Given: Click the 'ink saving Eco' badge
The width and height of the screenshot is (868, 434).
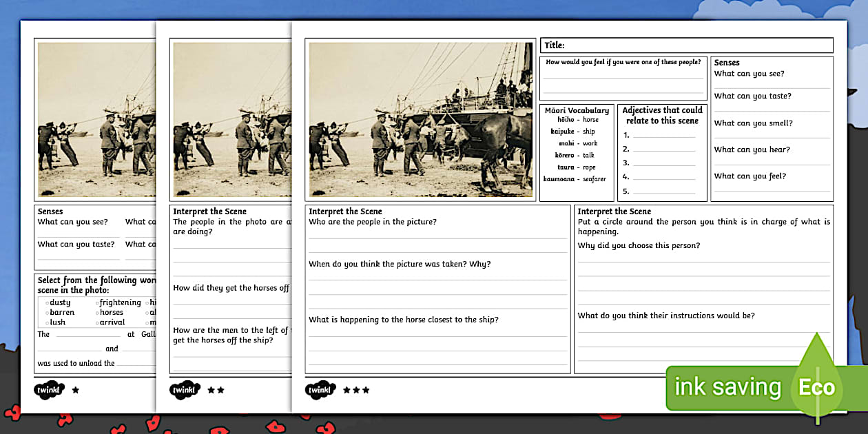Looking at the screenshot, I should [x=751, y=387].
